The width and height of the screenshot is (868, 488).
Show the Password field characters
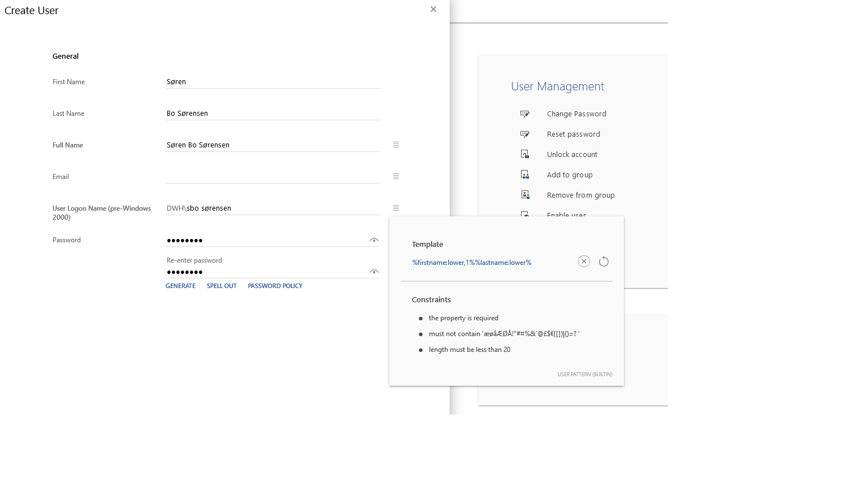click(x=374, y=240)
